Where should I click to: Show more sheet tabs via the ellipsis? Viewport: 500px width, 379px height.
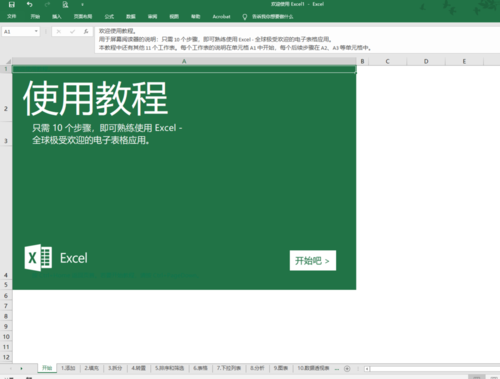click(x=337, y=369)
